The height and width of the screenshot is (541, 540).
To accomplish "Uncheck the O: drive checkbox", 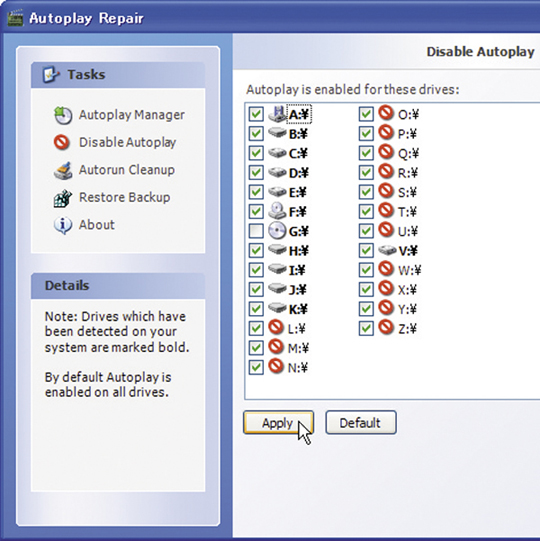I will (366, 114).
